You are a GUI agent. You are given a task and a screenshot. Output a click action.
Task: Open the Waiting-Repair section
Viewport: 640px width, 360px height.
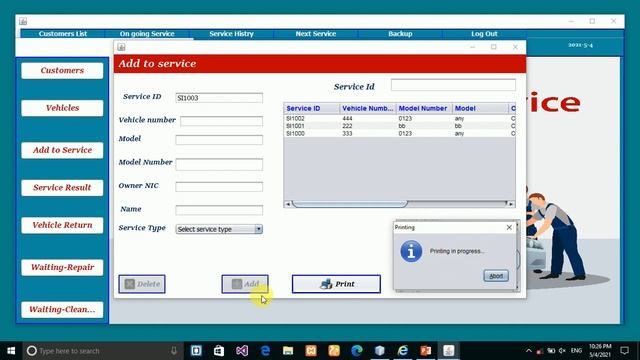[x=62, y=267]
